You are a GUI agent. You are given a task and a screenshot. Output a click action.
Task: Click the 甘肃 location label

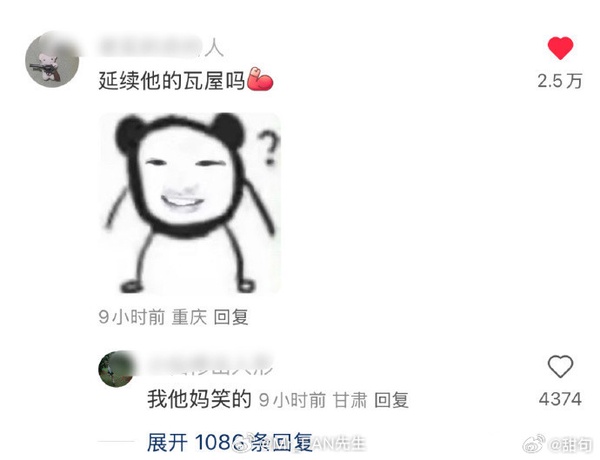coord(350,400)
